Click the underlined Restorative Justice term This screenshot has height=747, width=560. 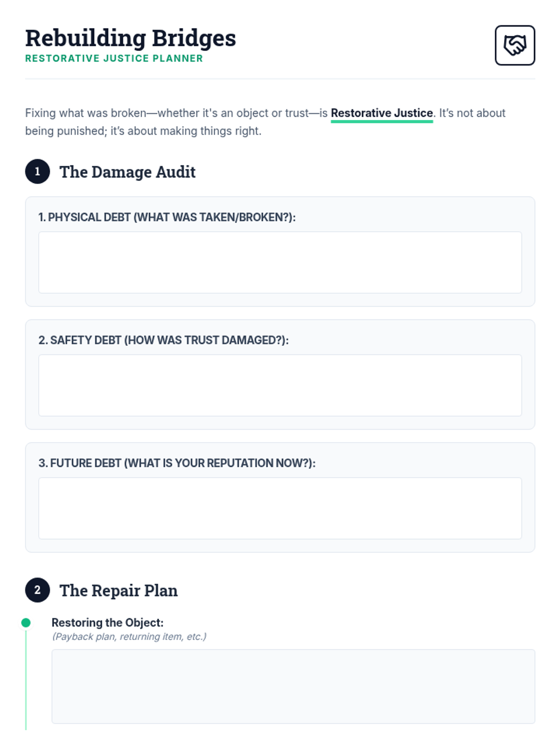(x=382, y=113)
